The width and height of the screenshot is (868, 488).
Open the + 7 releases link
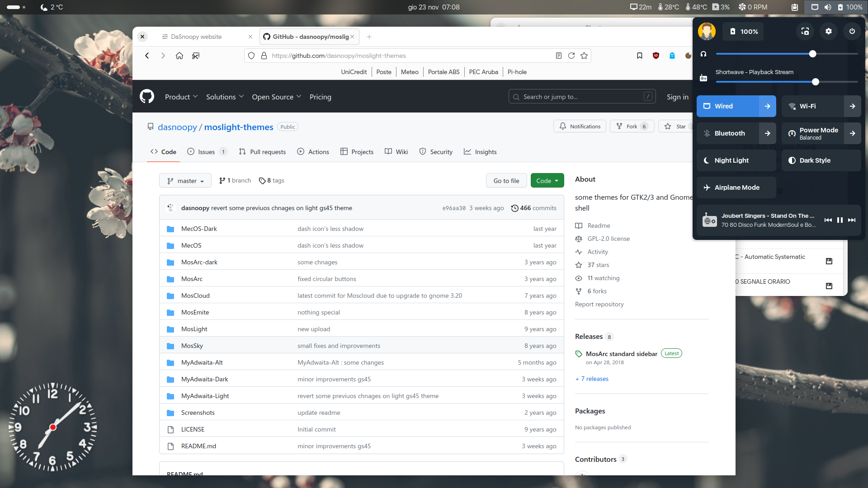(592, 379)
